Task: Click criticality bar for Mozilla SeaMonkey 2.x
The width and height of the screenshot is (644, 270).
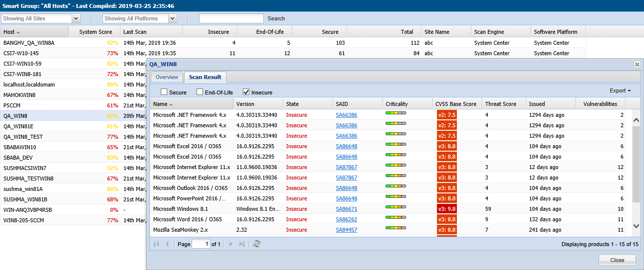Action: point(396,230)
